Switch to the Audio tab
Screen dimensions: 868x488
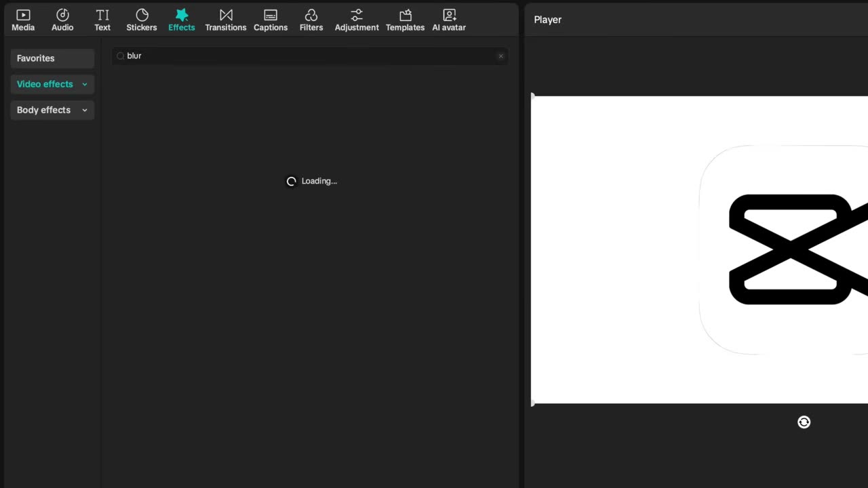pyautogui.click(x=62, y=20)
